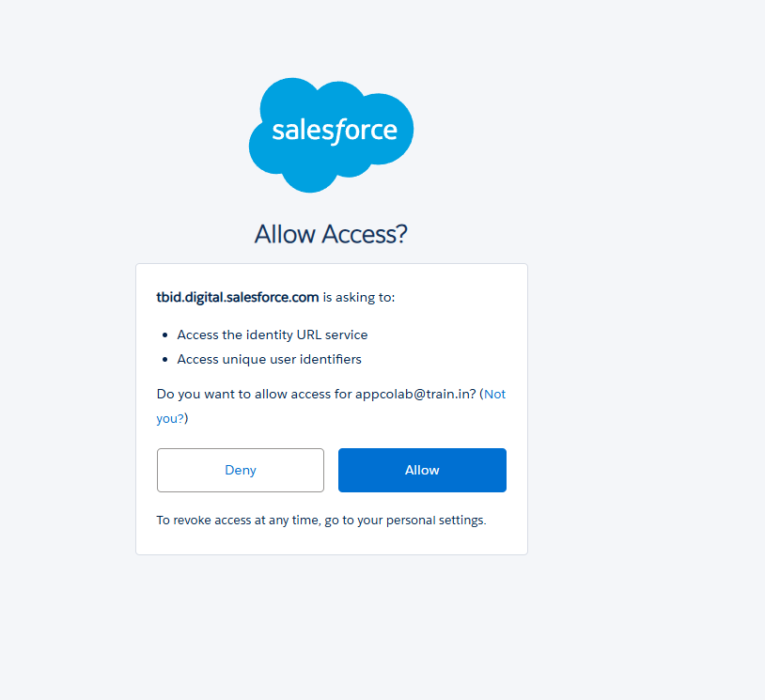Select the Access the identity URL service bullet

pyautogui.click(x=272, y=334)
